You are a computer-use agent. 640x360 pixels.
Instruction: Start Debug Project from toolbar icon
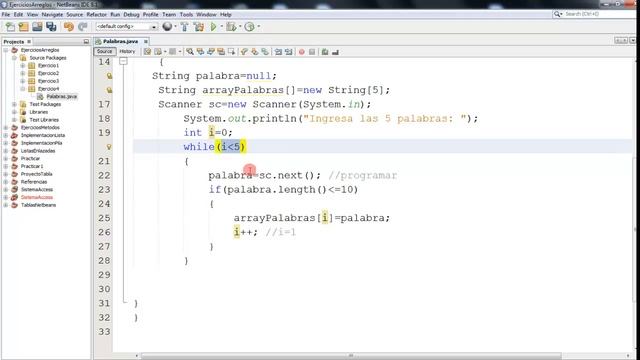point(231,27)
